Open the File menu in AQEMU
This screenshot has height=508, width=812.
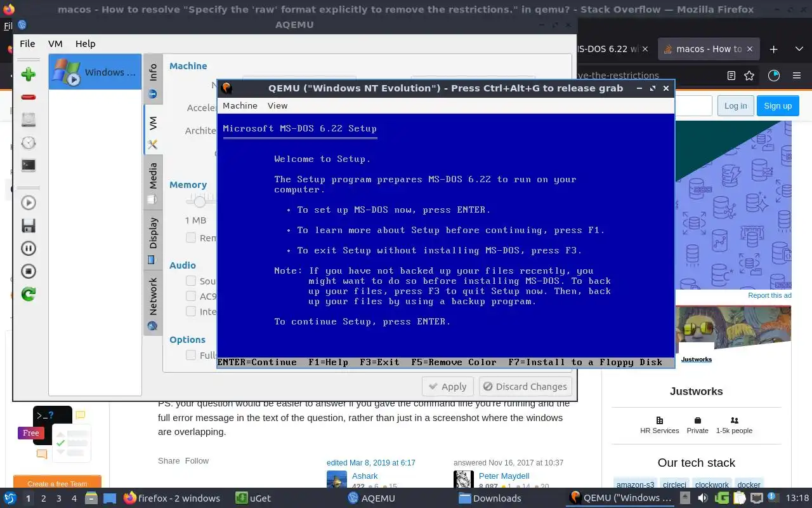click(27, 44)
